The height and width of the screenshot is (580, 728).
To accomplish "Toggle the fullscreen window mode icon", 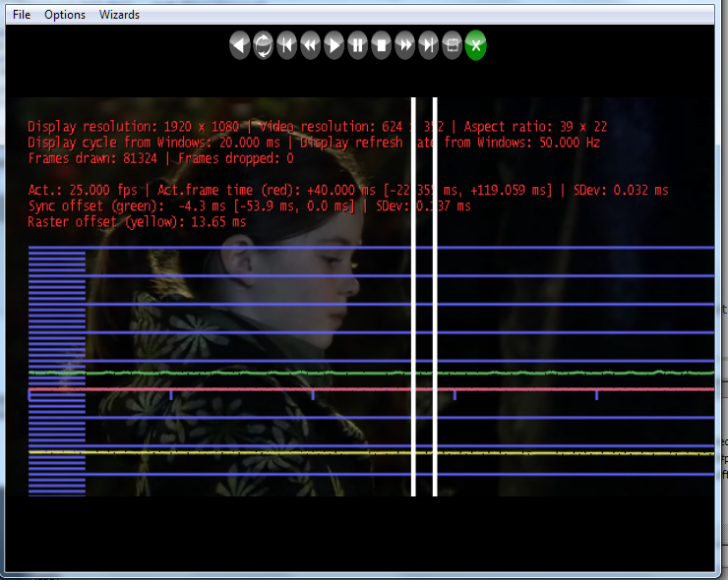I will click(453, 45).
